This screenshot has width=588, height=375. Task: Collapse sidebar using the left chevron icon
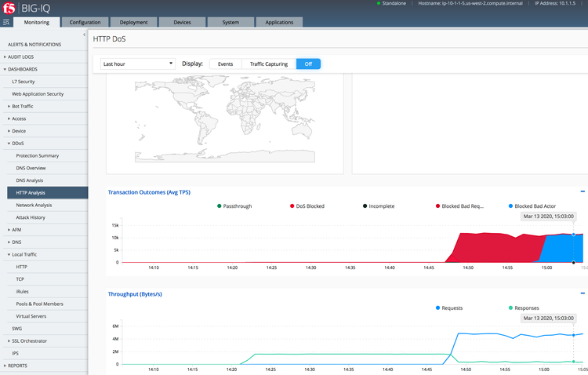click(x=82, y=34)
